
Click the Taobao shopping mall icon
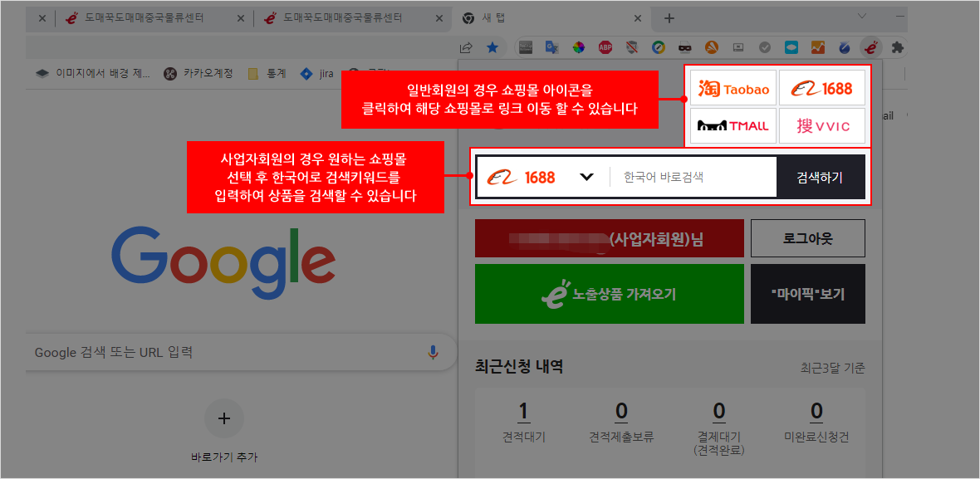coord(733,88)
